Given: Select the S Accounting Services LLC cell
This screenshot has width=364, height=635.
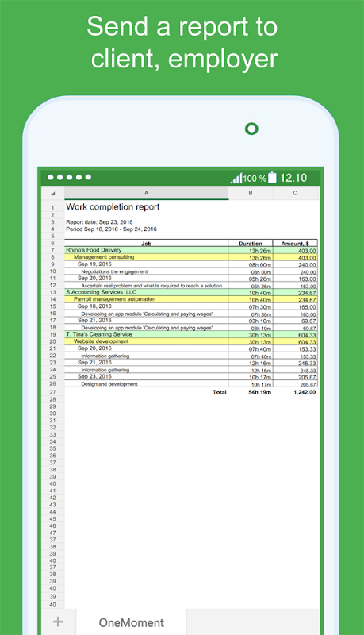Looking at the screenshot, I should pos(146,292).
